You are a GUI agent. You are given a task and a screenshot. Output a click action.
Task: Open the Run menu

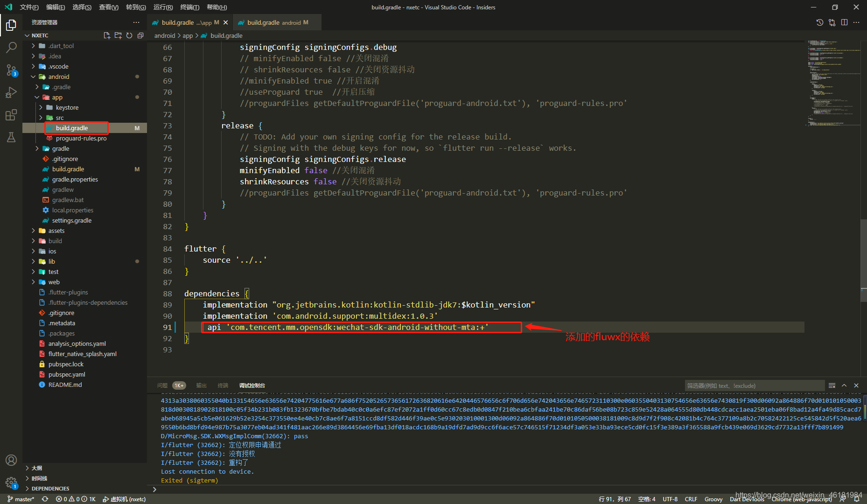click(x=163, y=7)
